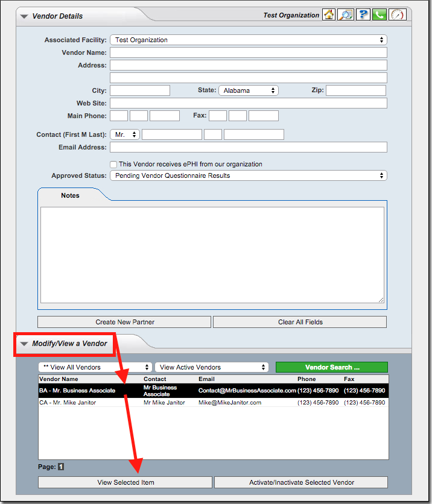Focus the Email Address field
Image resolution: width=432 pixels, height=504 pixels.
249,148
